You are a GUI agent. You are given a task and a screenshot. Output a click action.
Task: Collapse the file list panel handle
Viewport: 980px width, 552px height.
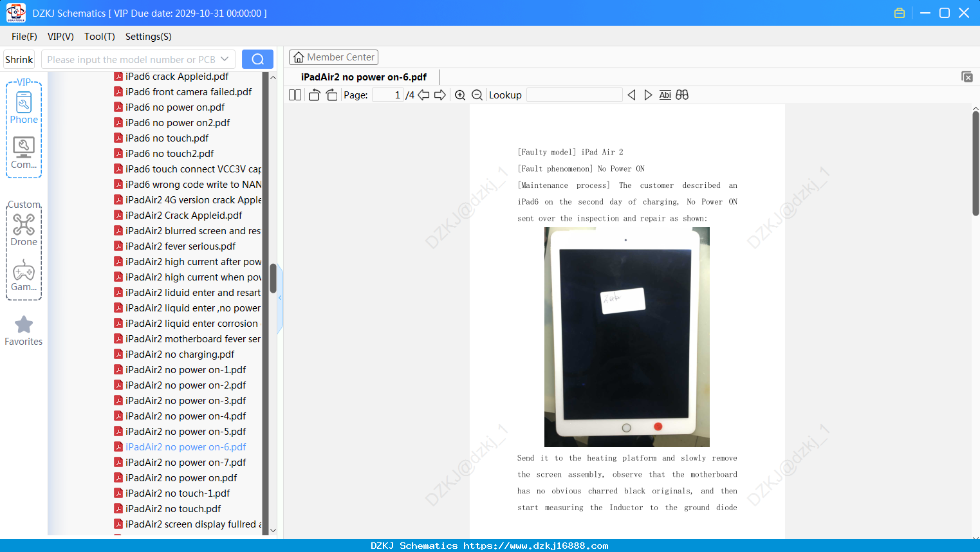[280, 298]
